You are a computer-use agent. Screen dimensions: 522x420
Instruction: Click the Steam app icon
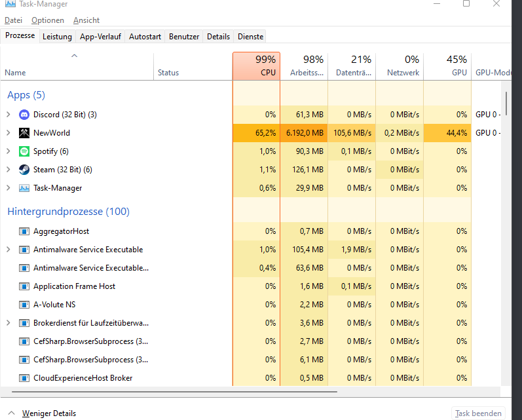point(24,170)
